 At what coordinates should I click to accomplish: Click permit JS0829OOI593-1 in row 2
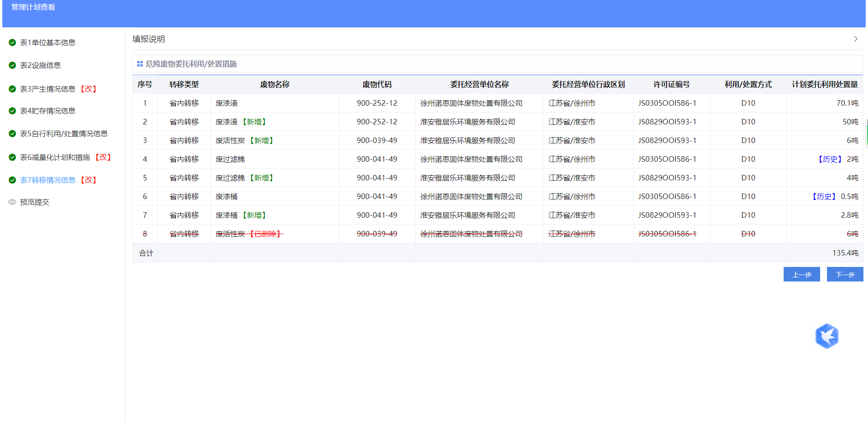pyautogui.click(x=667, y=122)
